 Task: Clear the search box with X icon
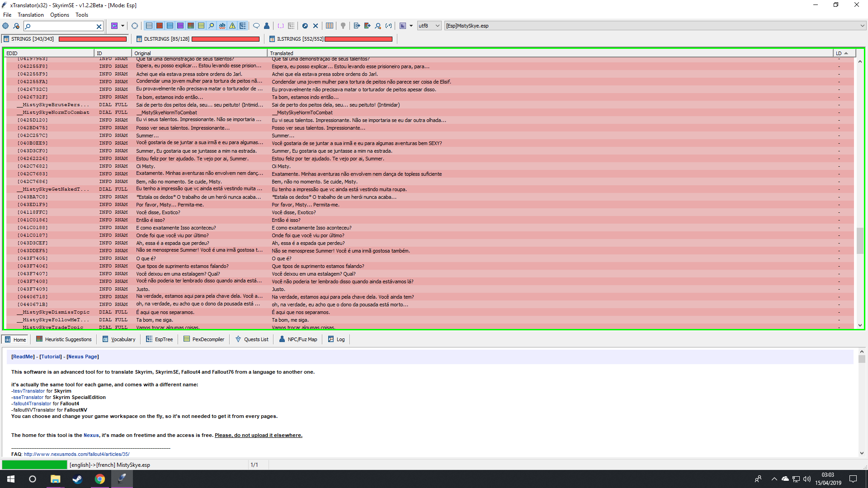click(x=99, y=26)
